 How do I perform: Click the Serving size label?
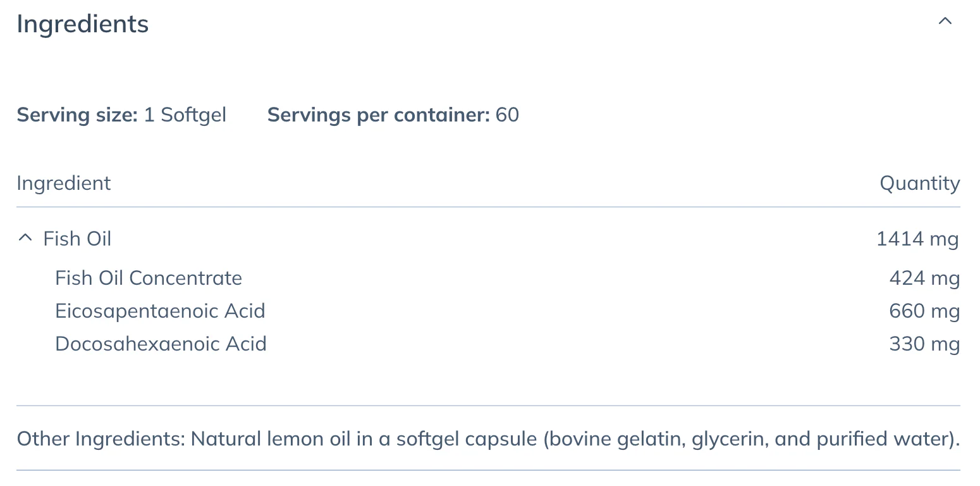click(x=77, y=115)
